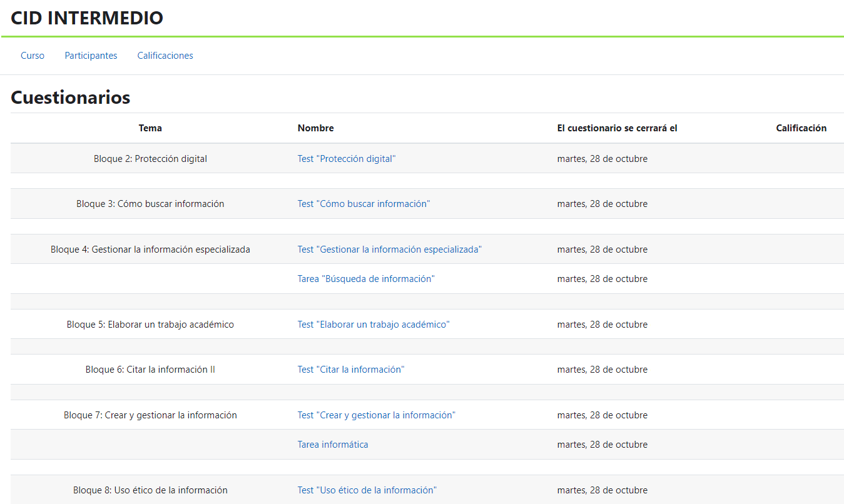Viewport: 844px width, 504px height.
Task: Click the closing date in the Bloque 5 row
Action: tap(602, 325)
